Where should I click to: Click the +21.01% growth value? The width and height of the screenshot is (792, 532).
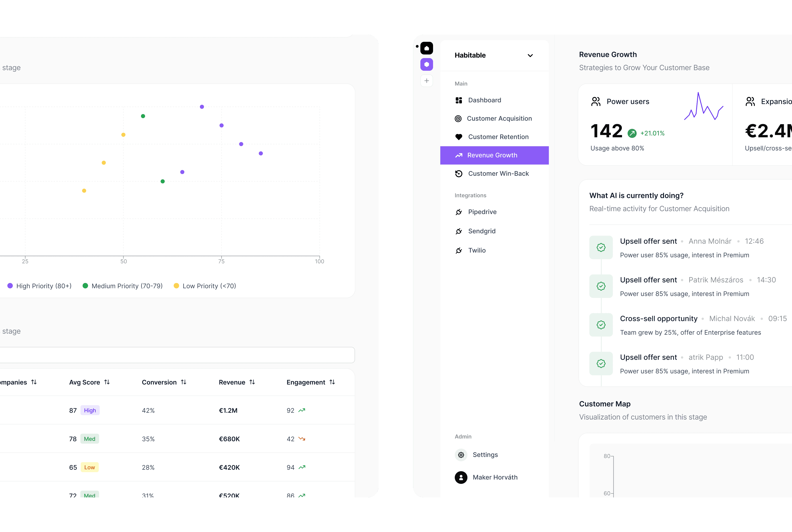click(652, 133)
